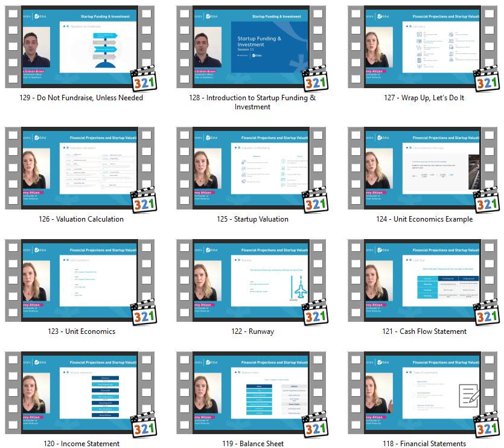Click the 119 Balance Sheet video thumbnail
Viewport: 504px width, 448px height.
click(251, 392)
